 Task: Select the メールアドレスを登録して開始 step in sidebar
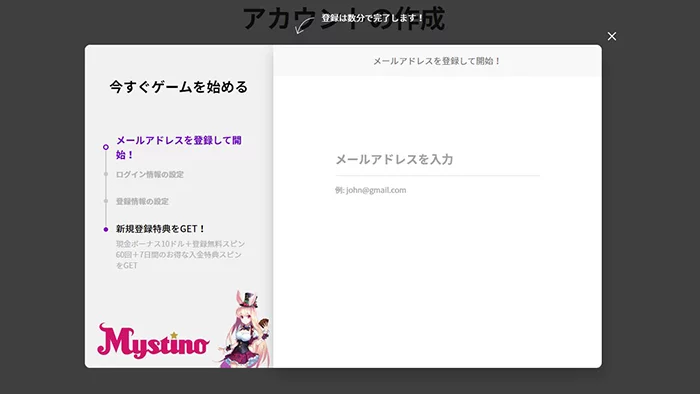coord(179,147)
